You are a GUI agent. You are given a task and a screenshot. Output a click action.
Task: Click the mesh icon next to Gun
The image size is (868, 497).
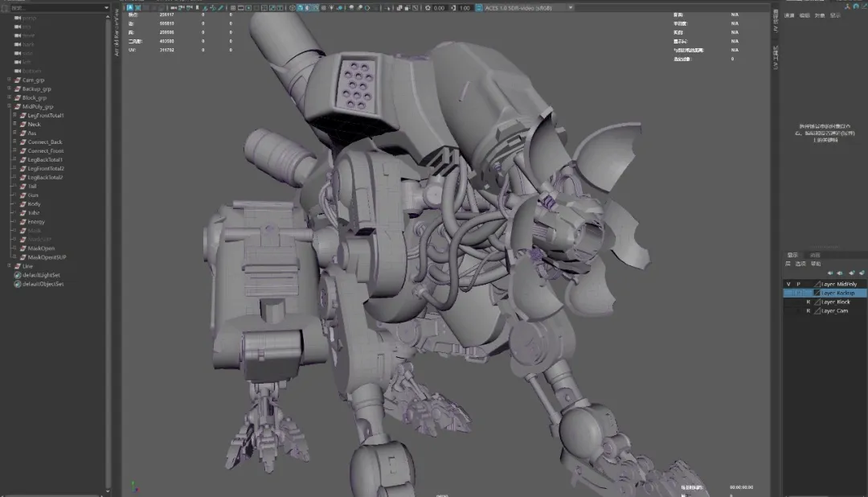point(23,195)
